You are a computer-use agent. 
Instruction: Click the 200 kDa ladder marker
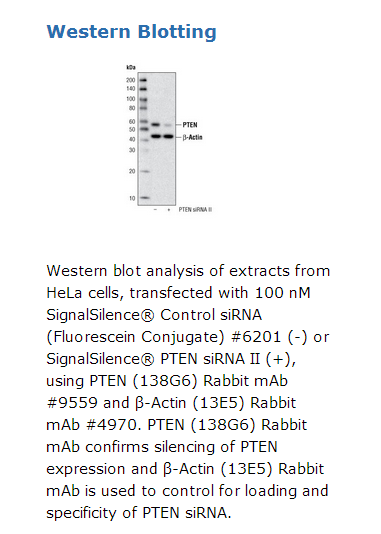tap(131, 80)
